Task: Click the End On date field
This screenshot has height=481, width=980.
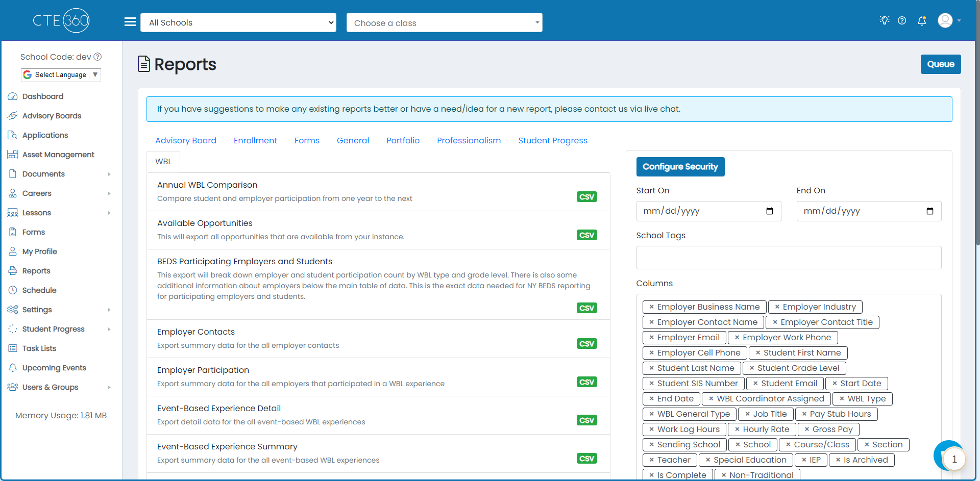Action: [869, 211]
